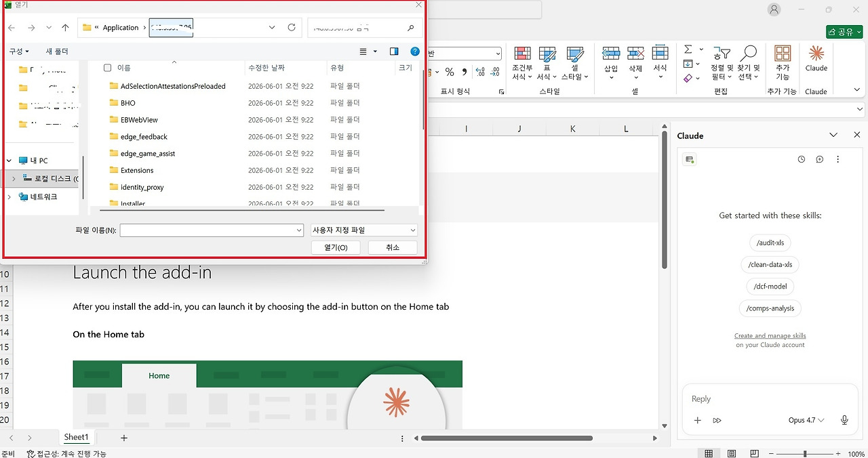Open Format as Table (표 서식)
Screen dimensions: 868x458
(547, 64)
